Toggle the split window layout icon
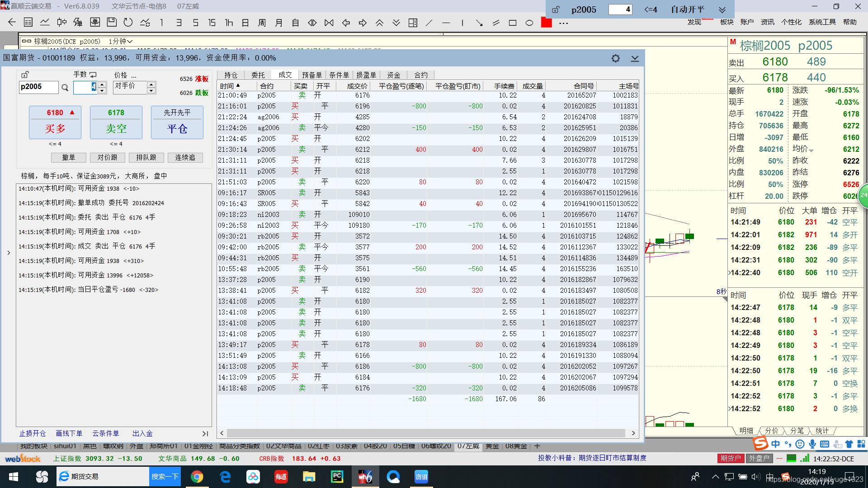The width and height of the screenshot is (868, 488). click(413, 22)
